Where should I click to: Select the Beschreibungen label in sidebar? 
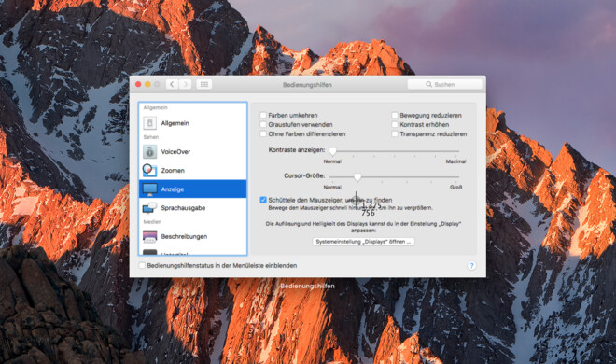184,236
